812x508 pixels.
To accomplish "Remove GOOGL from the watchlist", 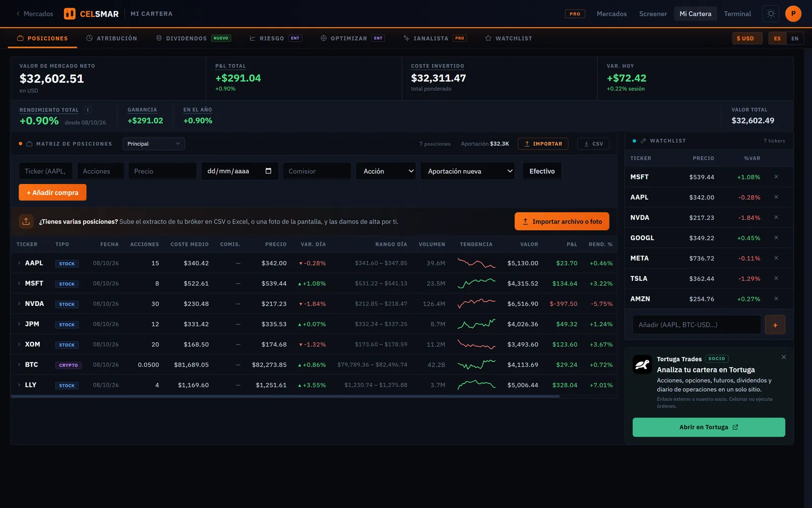I will pos(776,238).
